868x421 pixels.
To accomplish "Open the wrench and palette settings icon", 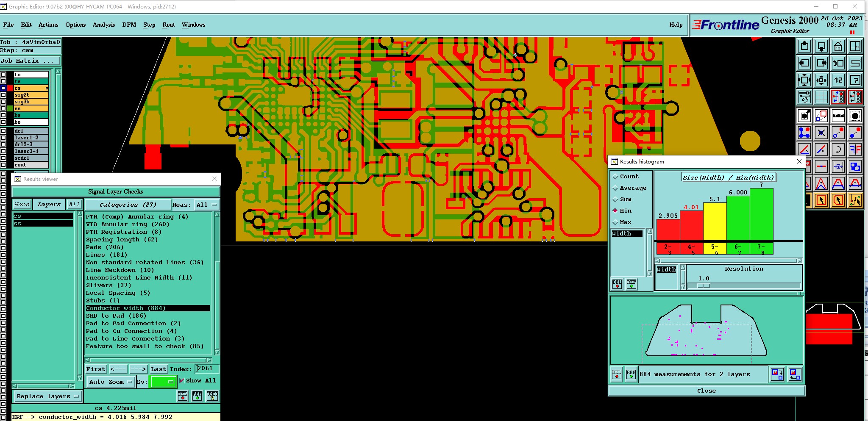I will pyautogui.click(x=804, y=97).
